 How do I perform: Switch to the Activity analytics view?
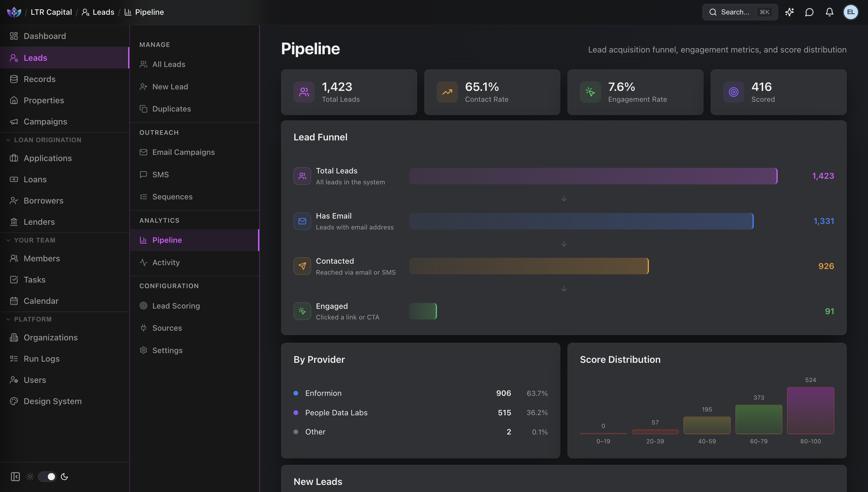(166, 262)
